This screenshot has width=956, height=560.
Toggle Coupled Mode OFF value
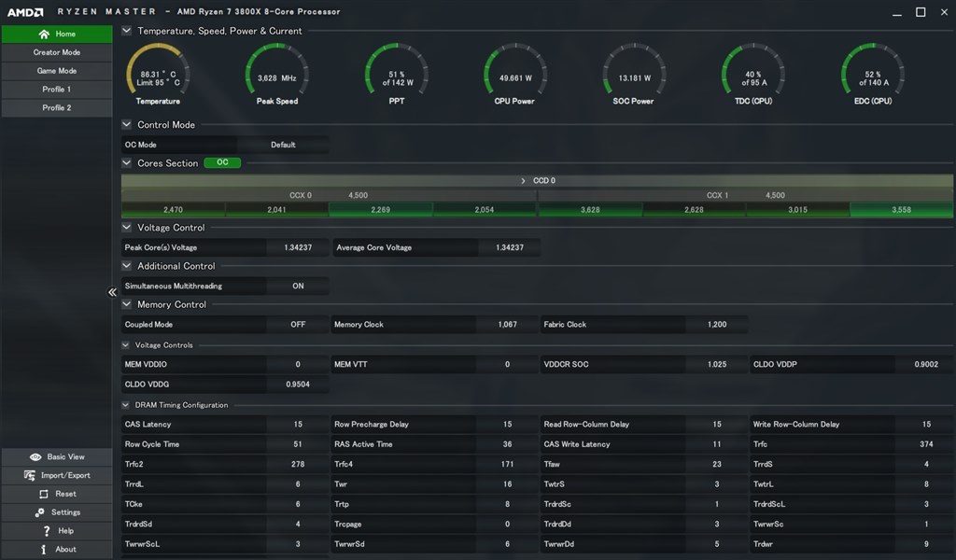tap(298, 324)
